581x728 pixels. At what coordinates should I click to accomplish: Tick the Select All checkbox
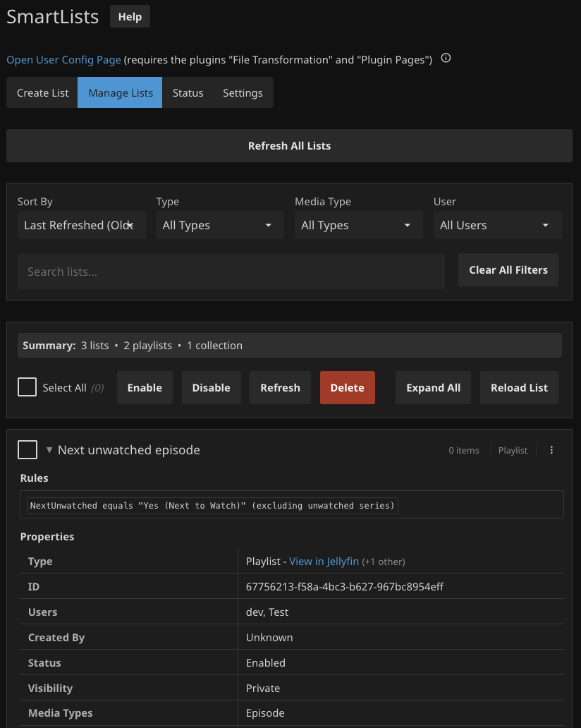tap(27, 387)
